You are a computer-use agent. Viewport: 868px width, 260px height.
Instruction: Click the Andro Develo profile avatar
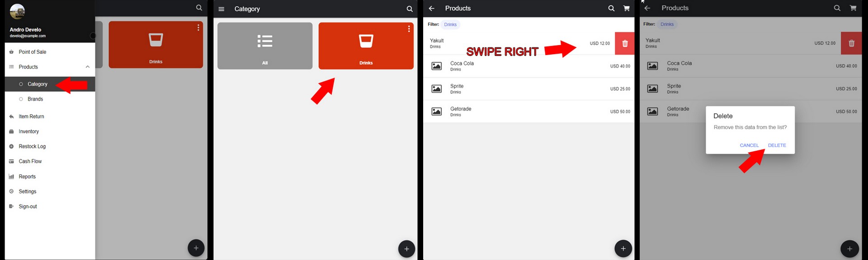click(x=17, y=11)
